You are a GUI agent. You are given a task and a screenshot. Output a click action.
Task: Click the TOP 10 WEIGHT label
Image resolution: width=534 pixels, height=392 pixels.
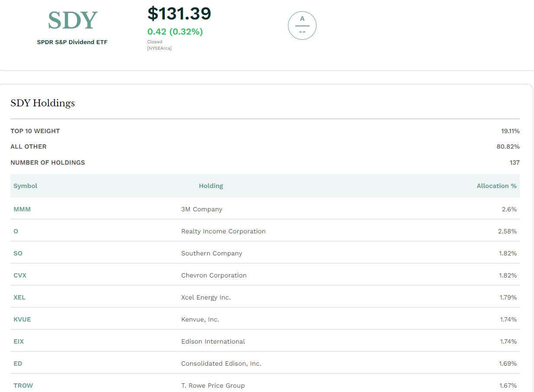click(35, 131)
